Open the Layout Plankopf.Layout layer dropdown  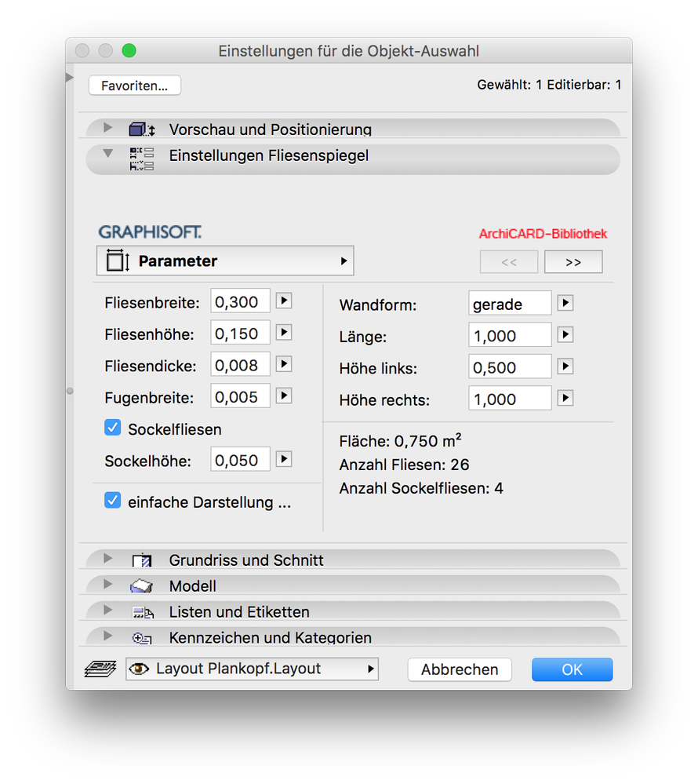(x=252, y=669)
